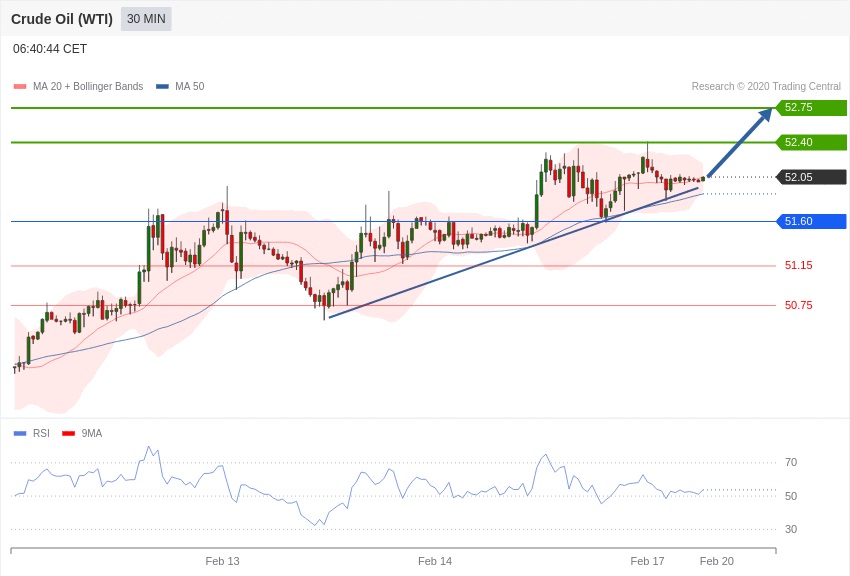Image resolution: width=850 pixels, height=576 pixels.
Task: Click the MA 20 + Bollinger Bands color swatch
Action: pos(20,86)
